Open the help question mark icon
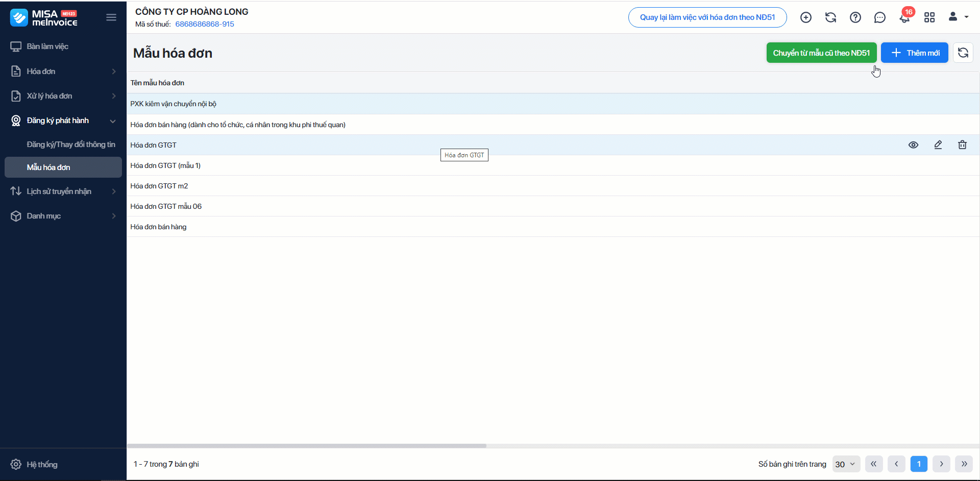 855,17
